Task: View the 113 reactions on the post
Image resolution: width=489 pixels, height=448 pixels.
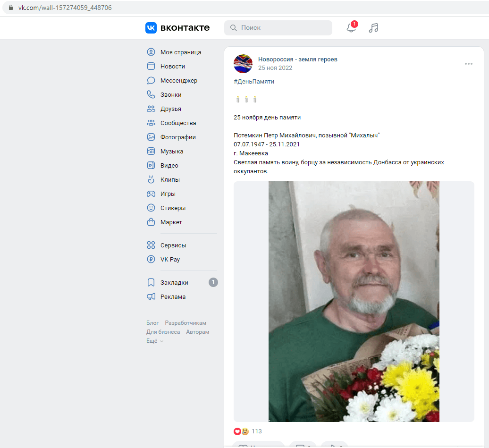Action: coord(248,431)
